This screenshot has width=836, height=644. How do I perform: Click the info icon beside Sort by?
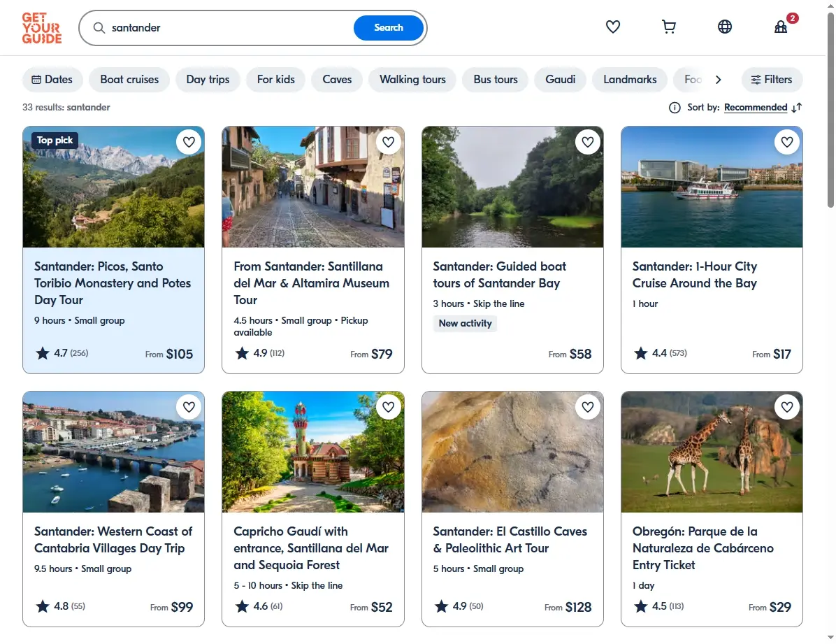675,108
